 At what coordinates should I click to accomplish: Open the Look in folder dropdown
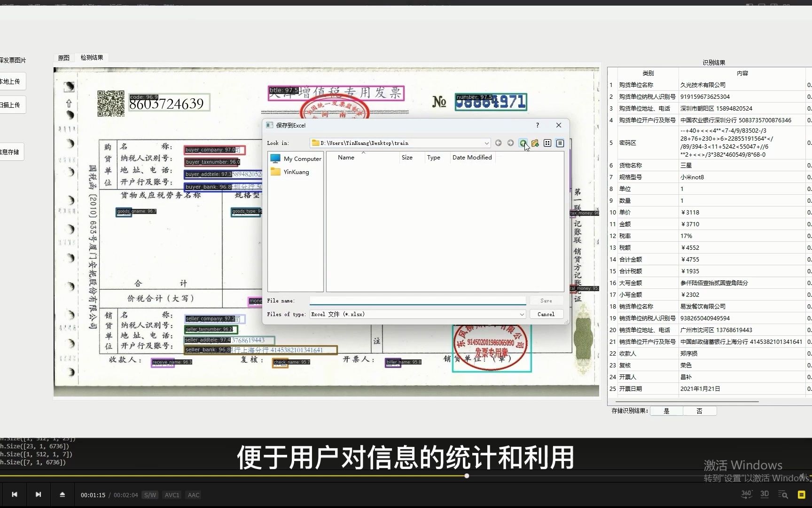coord(486,143)
